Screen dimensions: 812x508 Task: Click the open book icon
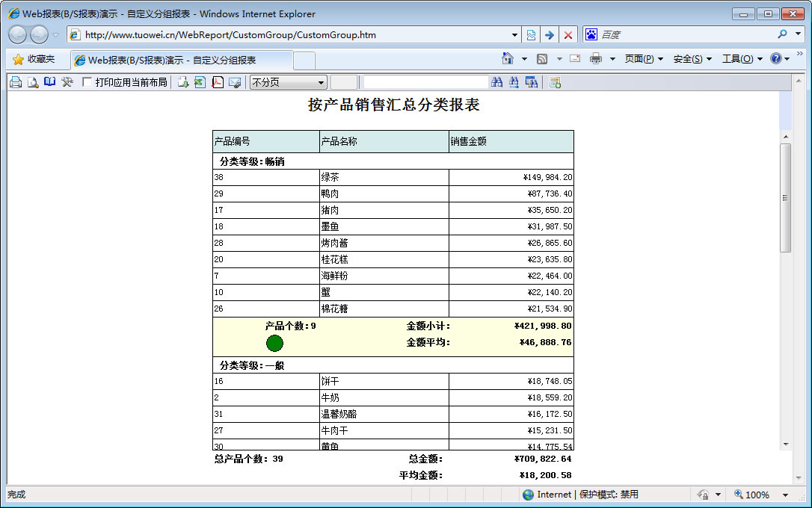coord(50,82)
